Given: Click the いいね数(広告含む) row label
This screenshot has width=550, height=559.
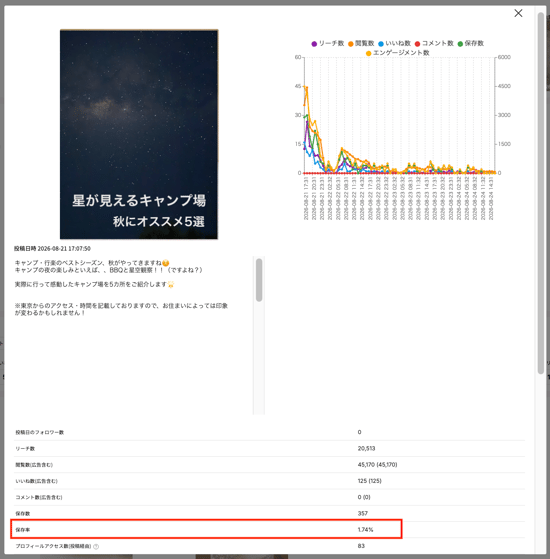Looking at the screenshot, I should [36, 481].
